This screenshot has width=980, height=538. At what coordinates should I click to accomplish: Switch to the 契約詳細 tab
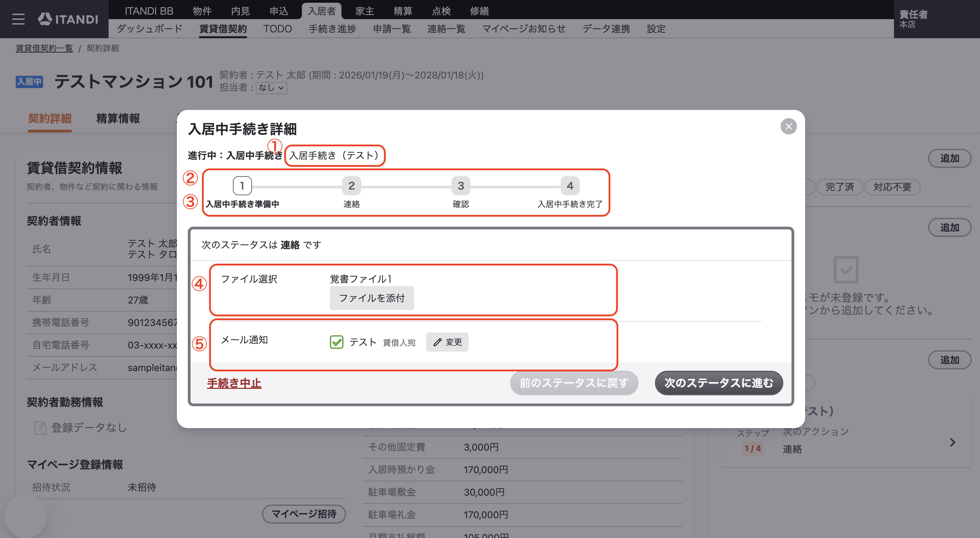50,118
